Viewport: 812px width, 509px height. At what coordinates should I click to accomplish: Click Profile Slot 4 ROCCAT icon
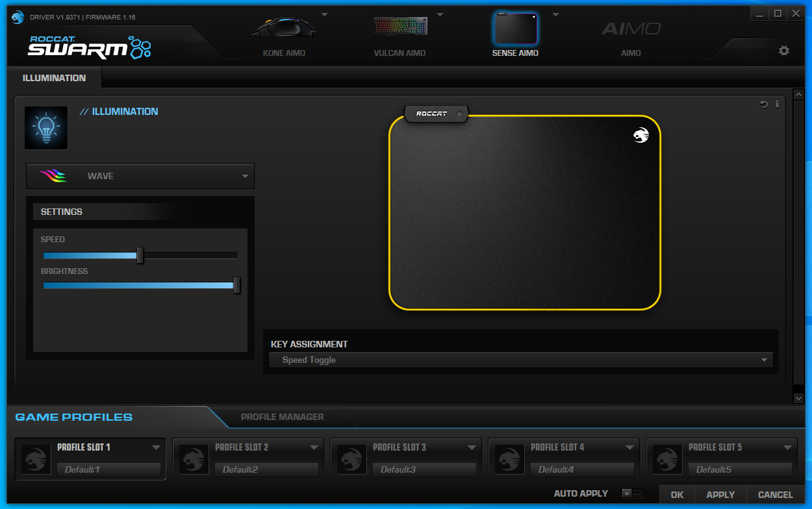click(x=509, y=460)
